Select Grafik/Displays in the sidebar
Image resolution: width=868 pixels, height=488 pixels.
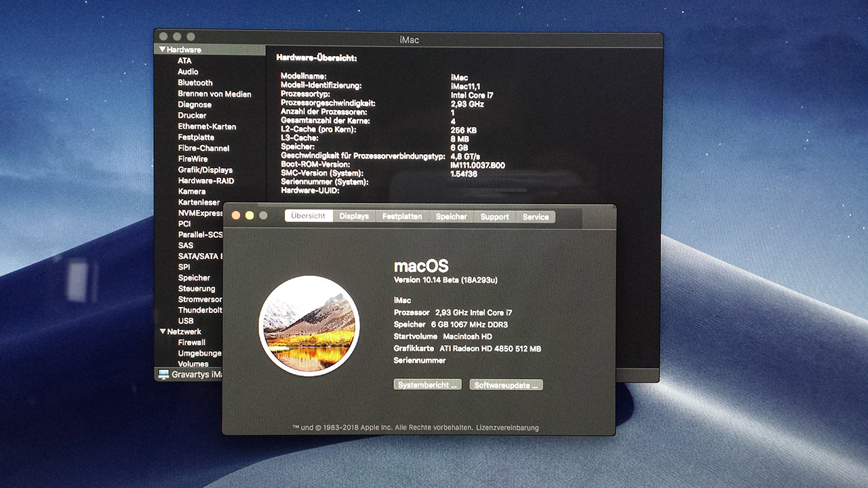tap(205, 169)
